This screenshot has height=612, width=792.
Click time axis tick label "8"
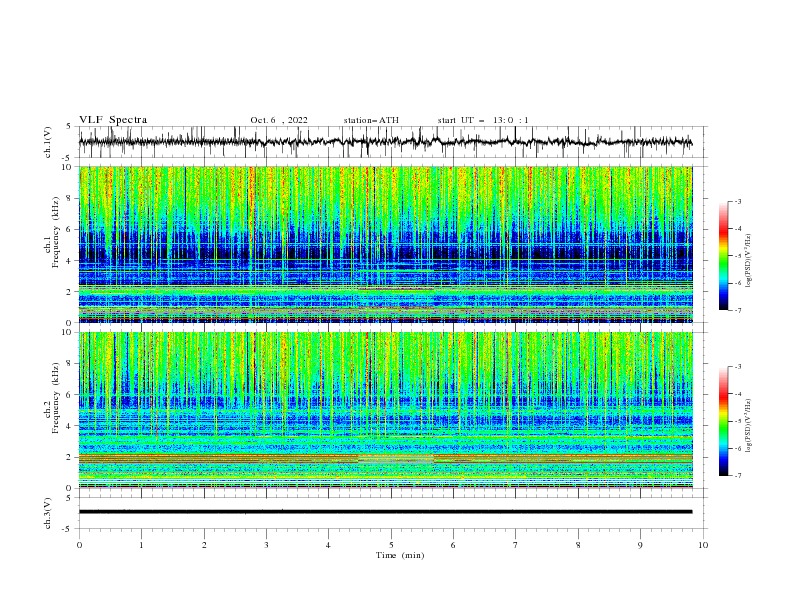pyautogui.click(x=578, y=545)
